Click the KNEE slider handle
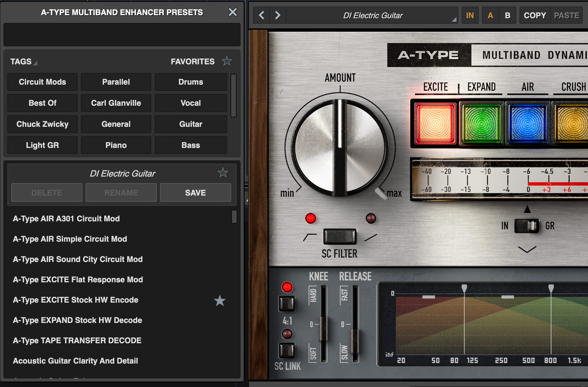The width and height of the screenshot is (588, 387). [324, 329]
